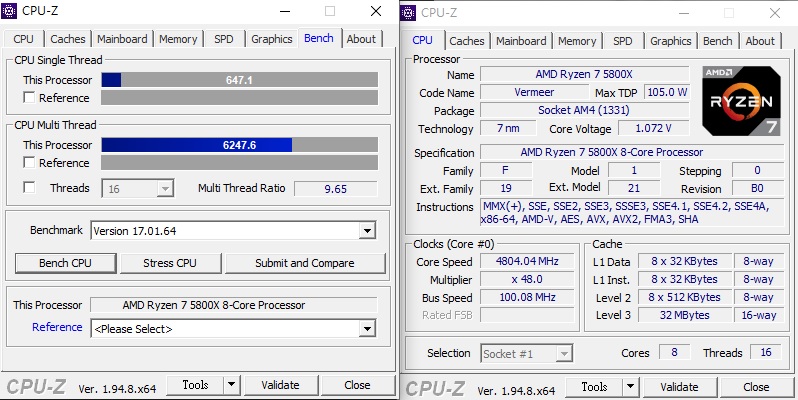The height and width of the screenshot is (400, 798).
Task: Click the Code Name value Vermeer
Action: [x=534, y=92]
